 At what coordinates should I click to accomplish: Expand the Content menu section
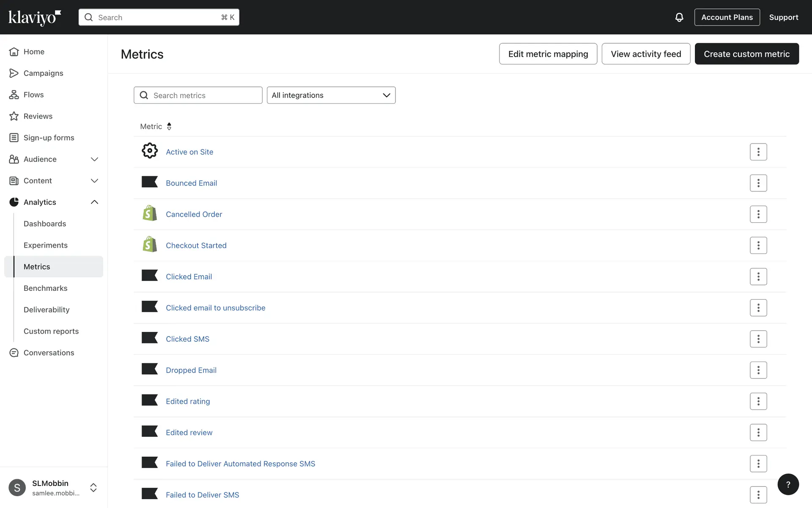coord(94,181)
